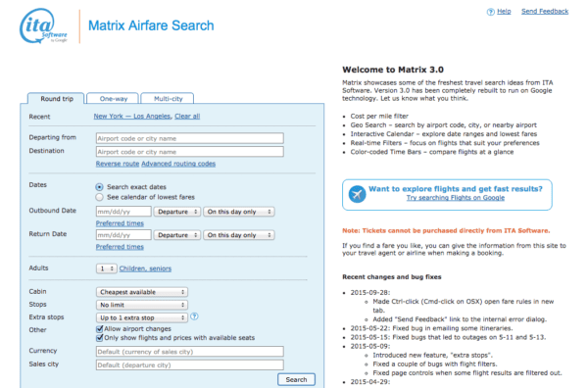Screen dimensions: 588x388
Task: Open the Outbound Date Departure dropdown
Action: 177,212
